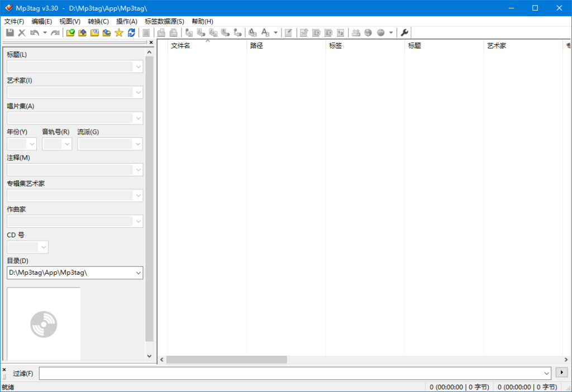Screen dimensions: 572x392
Task: Open the 音轨号(R) dropdown
Action: 67,144
